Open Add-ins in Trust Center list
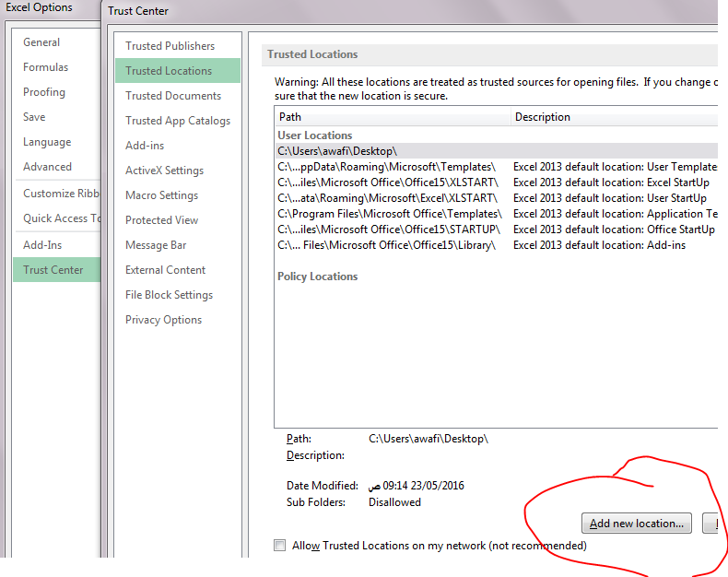 tap(145, 146)
